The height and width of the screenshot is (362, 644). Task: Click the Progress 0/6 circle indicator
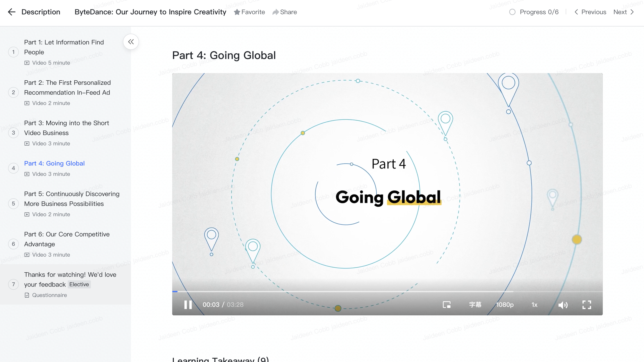(512, 12)
